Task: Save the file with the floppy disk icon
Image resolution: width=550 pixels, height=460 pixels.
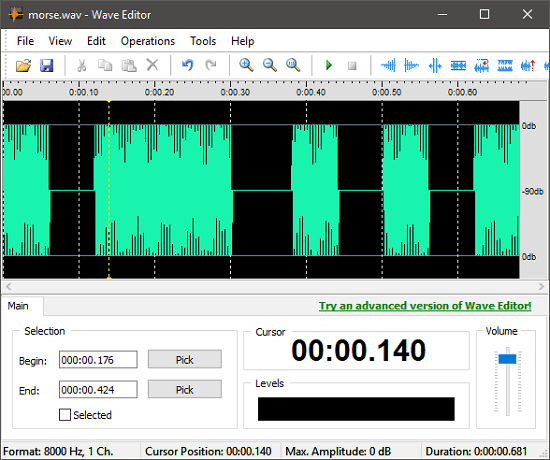Action: click(47, 66)
